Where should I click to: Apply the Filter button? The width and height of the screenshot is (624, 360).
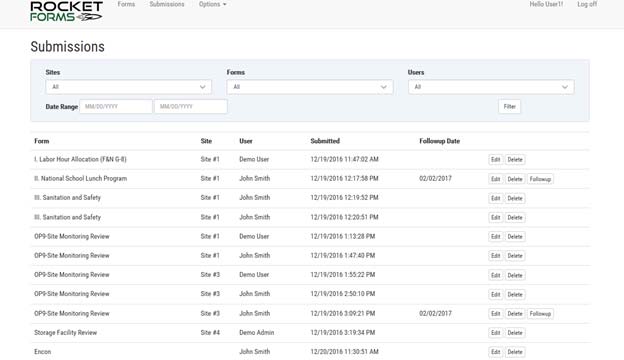click(509, 106)
